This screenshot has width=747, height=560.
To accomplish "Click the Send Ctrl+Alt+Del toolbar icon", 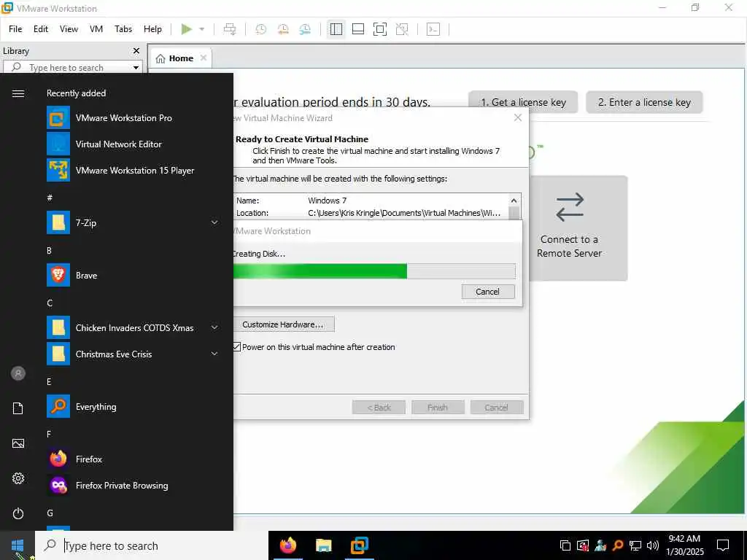I will [x=230, y=29].
